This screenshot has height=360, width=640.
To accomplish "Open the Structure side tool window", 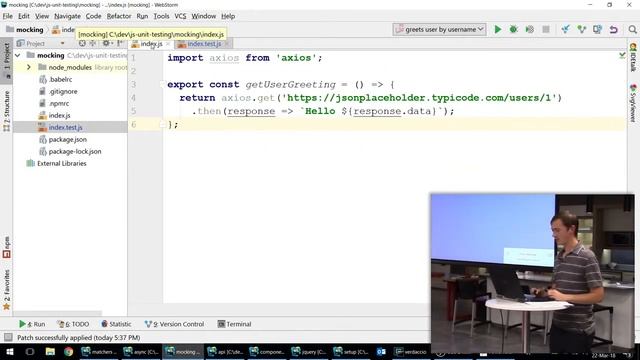I will pyautogui.click(x=7, y=111).
